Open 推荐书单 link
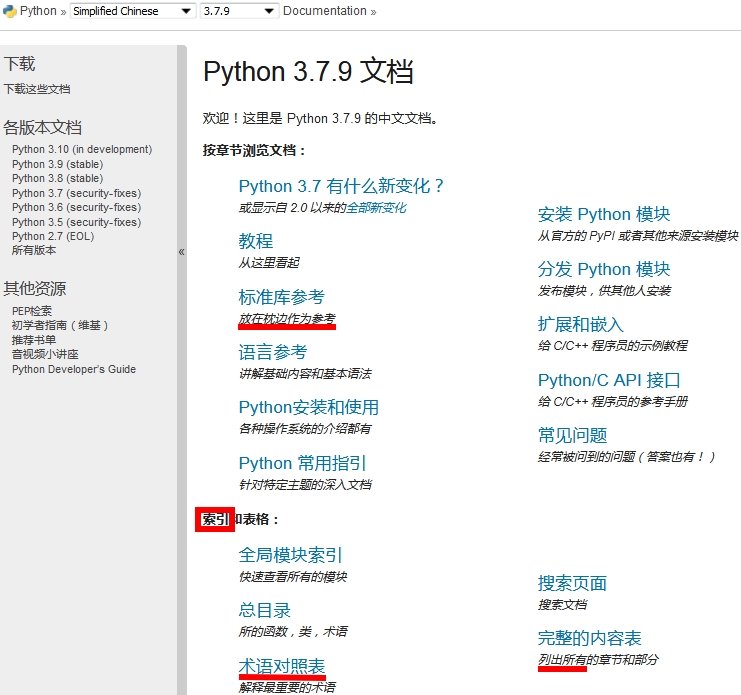Screen dimensions: 741x695 point(34,340)
